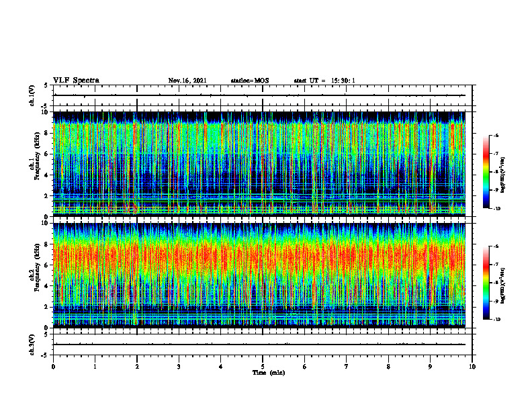Click the ch.2 spectrogram color scale bar
This screenshot has width=532, height=411.
click(x=486, y=283)
